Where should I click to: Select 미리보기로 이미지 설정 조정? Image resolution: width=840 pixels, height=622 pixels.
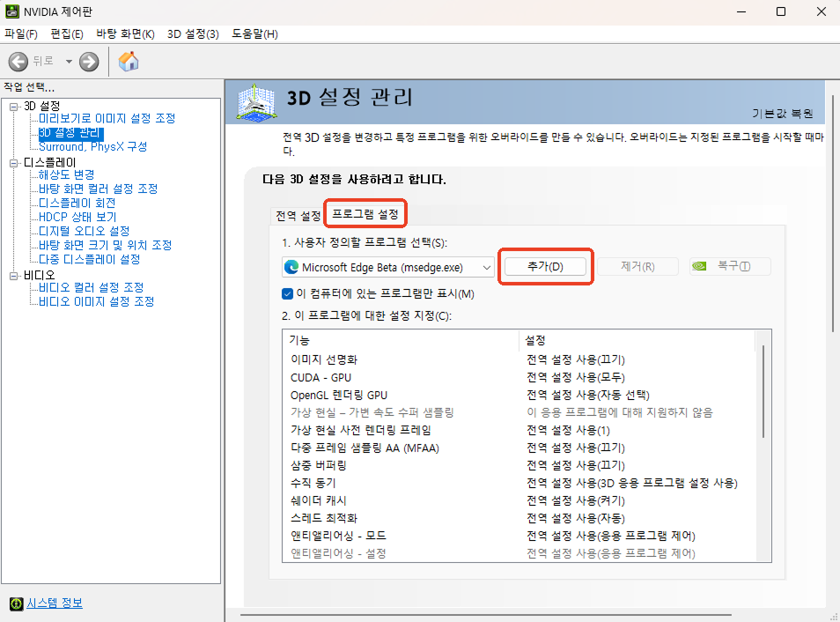click(107, 119)
